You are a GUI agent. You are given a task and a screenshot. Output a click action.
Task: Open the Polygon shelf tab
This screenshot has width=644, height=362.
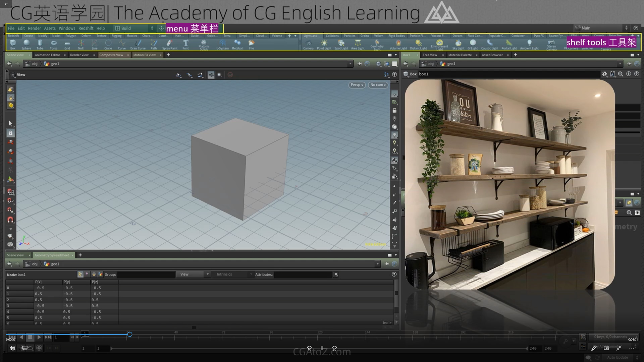(71, 36)
